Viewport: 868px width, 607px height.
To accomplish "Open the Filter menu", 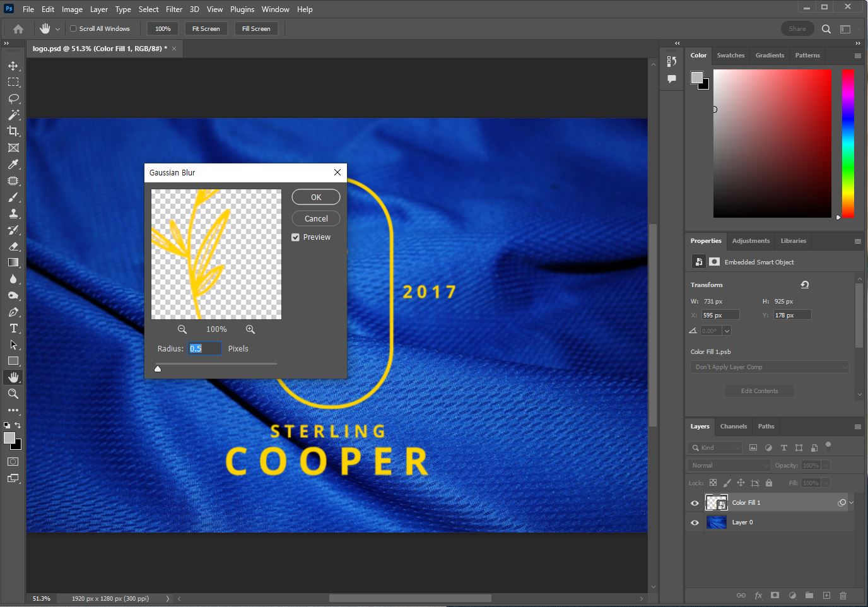I will coord(174,9).
